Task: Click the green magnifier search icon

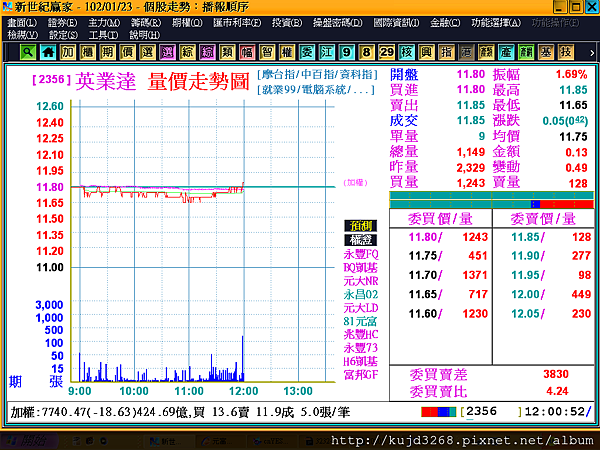Action: (28, 52)
